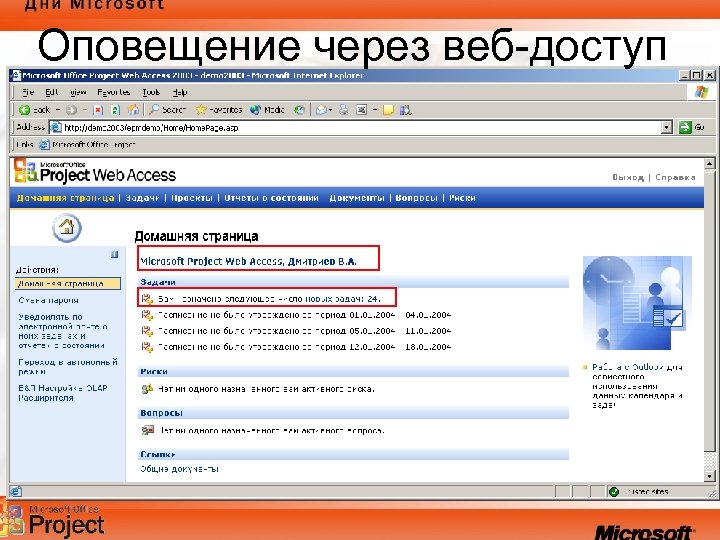
Task: Click the Вопросы section icon
Action: click(147, 430)
